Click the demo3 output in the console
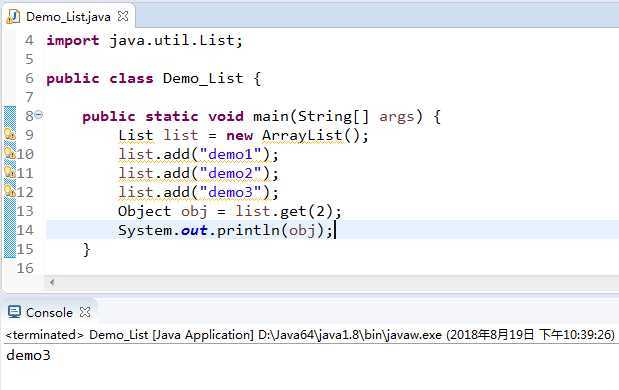The height and width of the screenshot is (390, 619). [x=28, y=355]
